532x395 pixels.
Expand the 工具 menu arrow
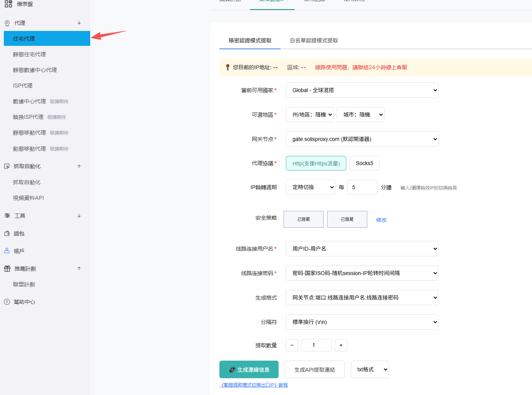pyautogui.click(x=79, y=216)
